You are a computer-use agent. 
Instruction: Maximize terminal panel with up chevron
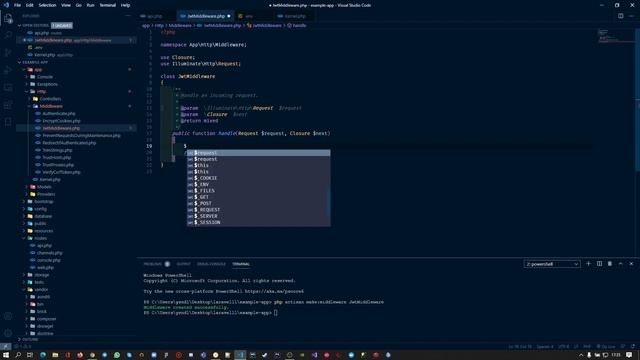click(x=620, y=264)
